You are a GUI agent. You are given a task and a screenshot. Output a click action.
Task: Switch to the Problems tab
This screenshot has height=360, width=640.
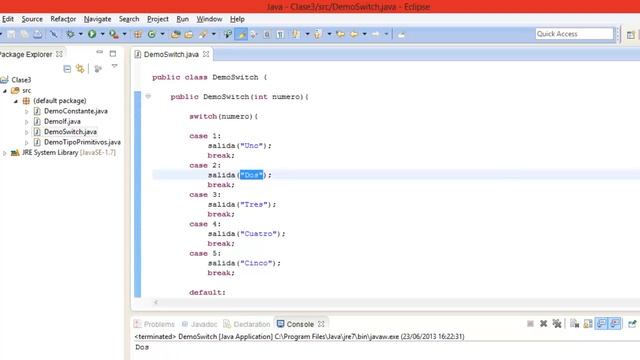(154, 324)
